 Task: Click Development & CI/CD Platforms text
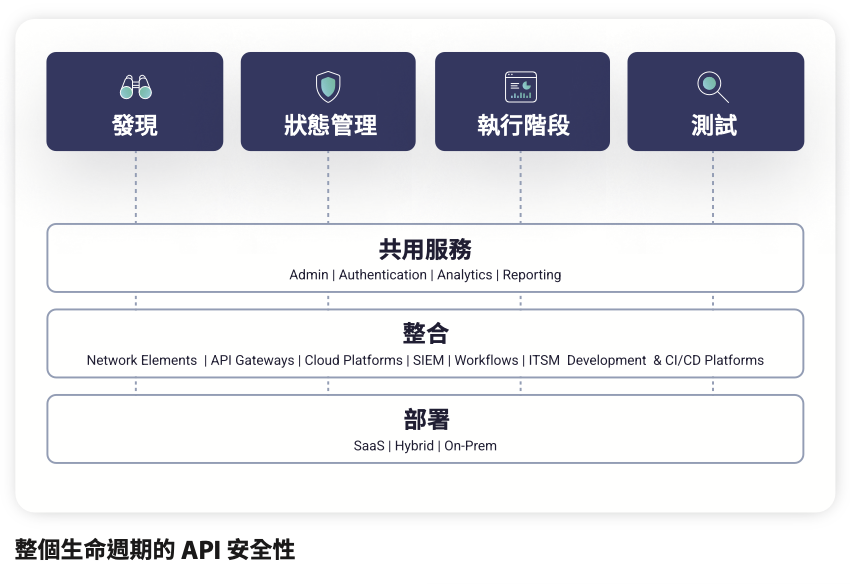[665, 360]
